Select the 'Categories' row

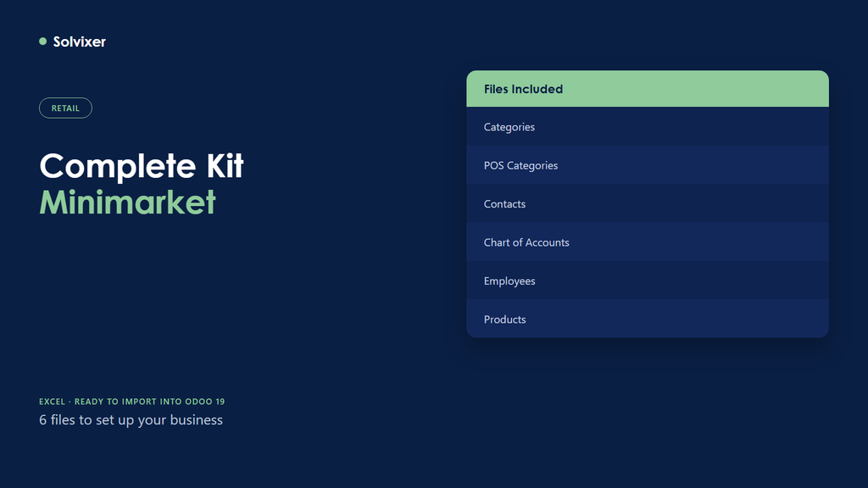coord(648,126)
